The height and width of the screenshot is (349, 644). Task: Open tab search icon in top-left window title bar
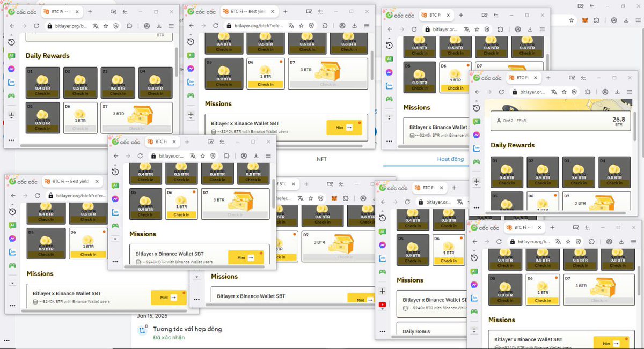(114, 12)
